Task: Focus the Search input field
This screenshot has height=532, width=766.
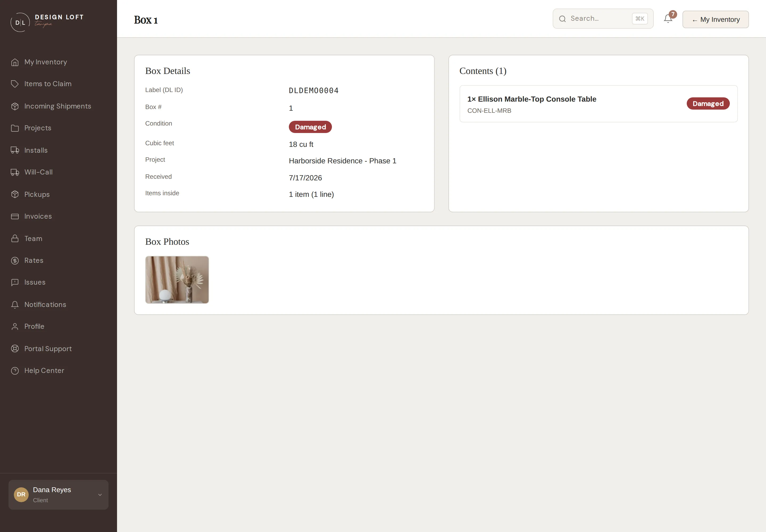Action: click(x=603, y=19)
